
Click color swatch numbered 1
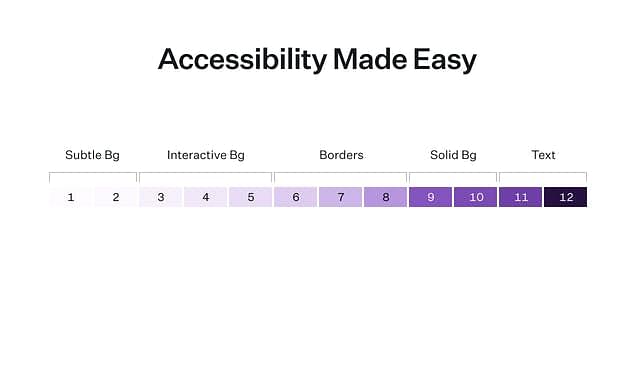71,197
